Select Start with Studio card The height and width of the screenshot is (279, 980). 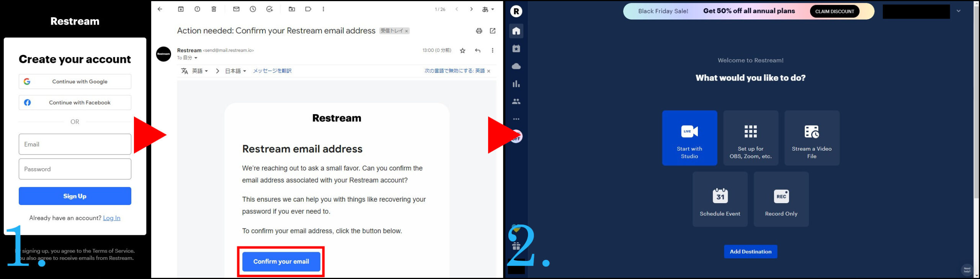click(689, 138)
